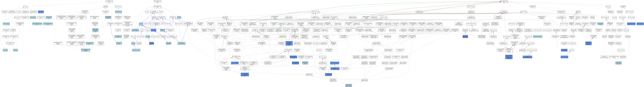Click the biological_process root node

tap(504, 2)
